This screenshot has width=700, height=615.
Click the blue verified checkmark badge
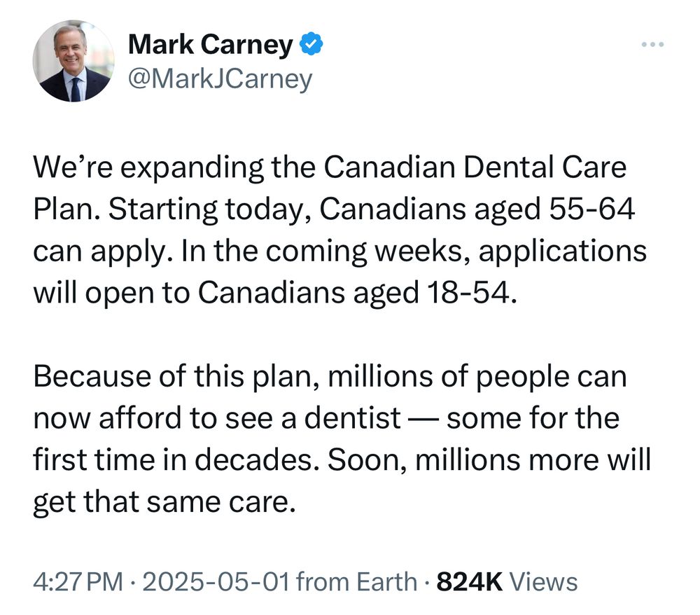click(311, 46)
